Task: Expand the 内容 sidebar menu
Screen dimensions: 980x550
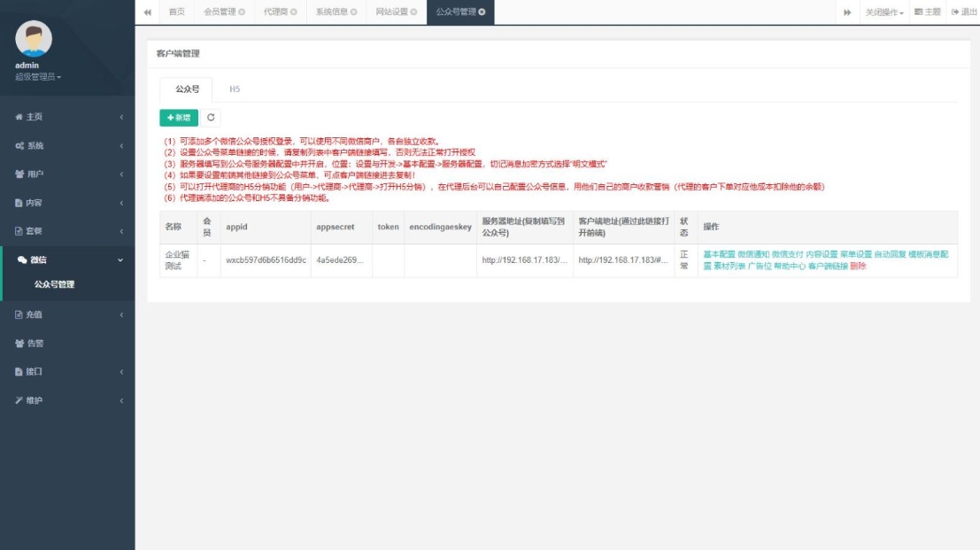Action: pos(67,203)
